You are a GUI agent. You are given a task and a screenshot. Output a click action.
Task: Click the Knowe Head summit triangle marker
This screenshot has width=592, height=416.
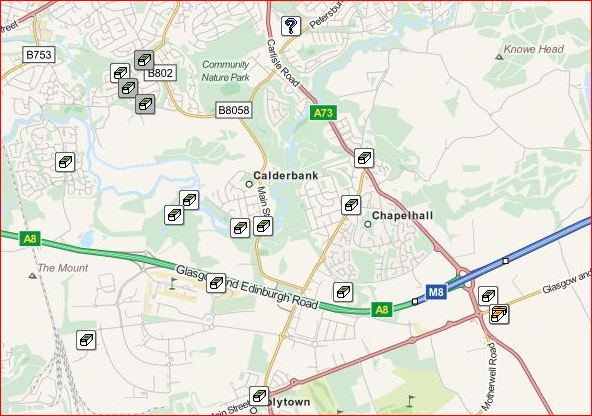coord(499,57)
